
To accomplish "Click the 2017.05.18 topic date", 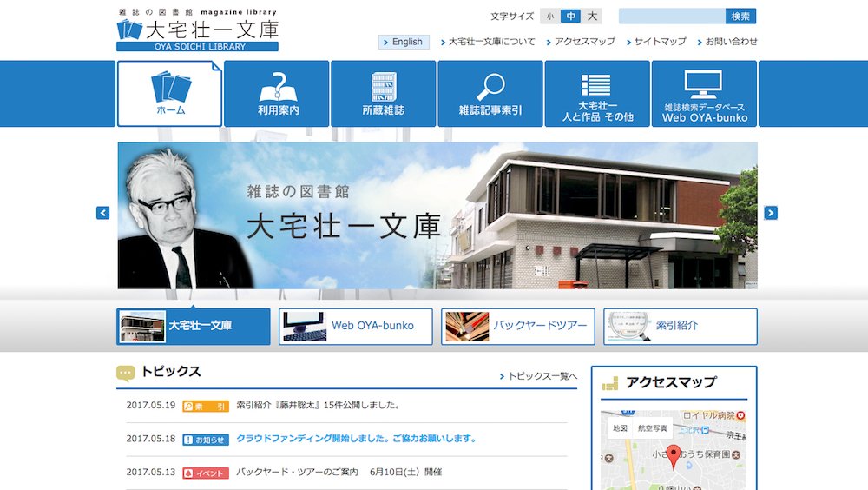I will click(x=150, y=439).
